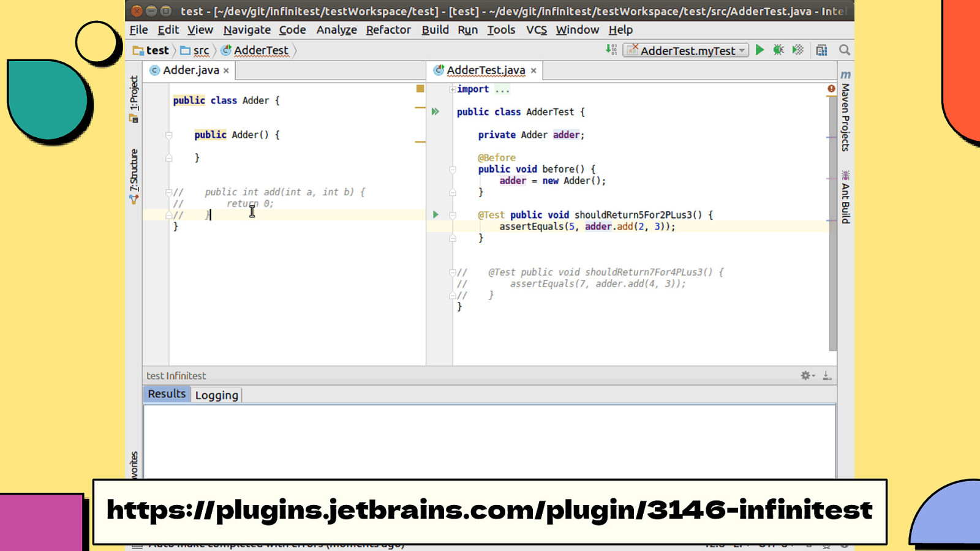Image resolution: width=980 pixels, height=551 pixels.
Task: Click the test breadcrumb folder
Action: click(151, 50)
